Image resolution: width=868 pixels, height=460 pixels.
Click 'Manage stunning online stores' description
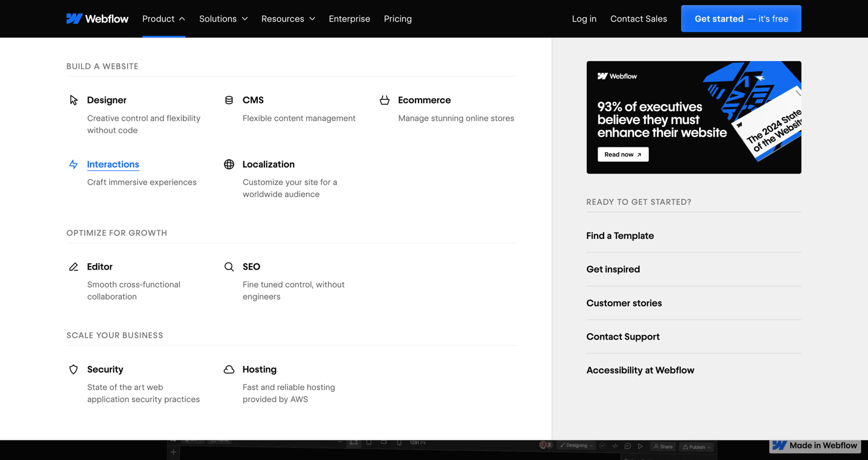(456, 118)
